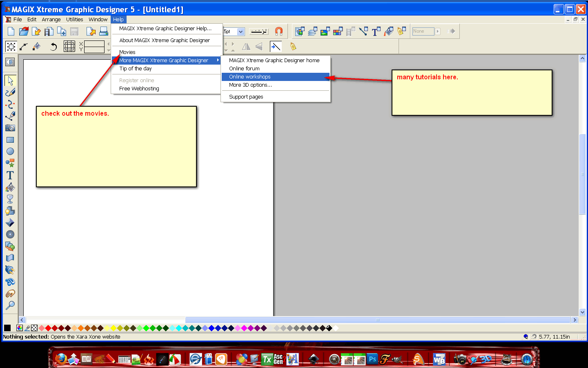The height and width of the screenshot is (368, 588).
Task: Open the Color gallery icon
Action: point(338,31)
